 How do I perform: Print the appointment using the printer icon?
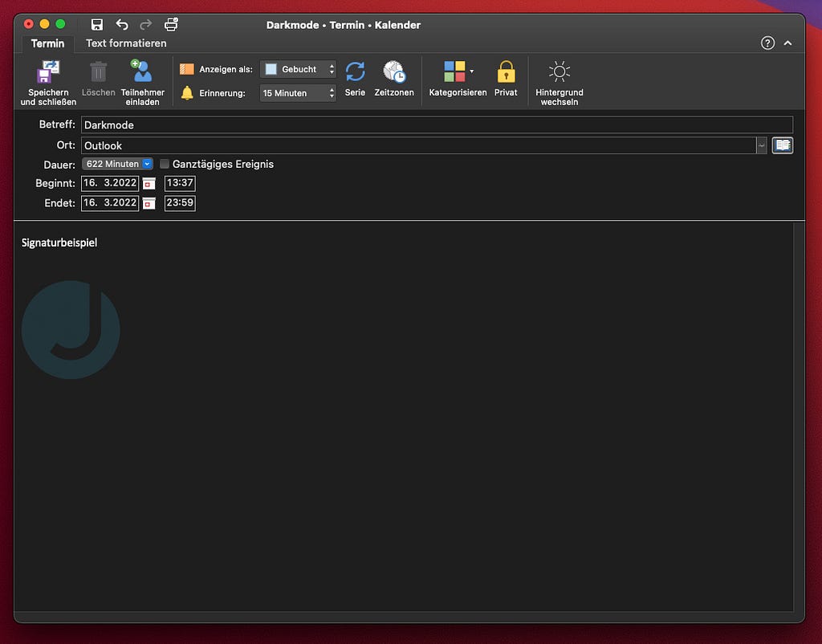172,24
